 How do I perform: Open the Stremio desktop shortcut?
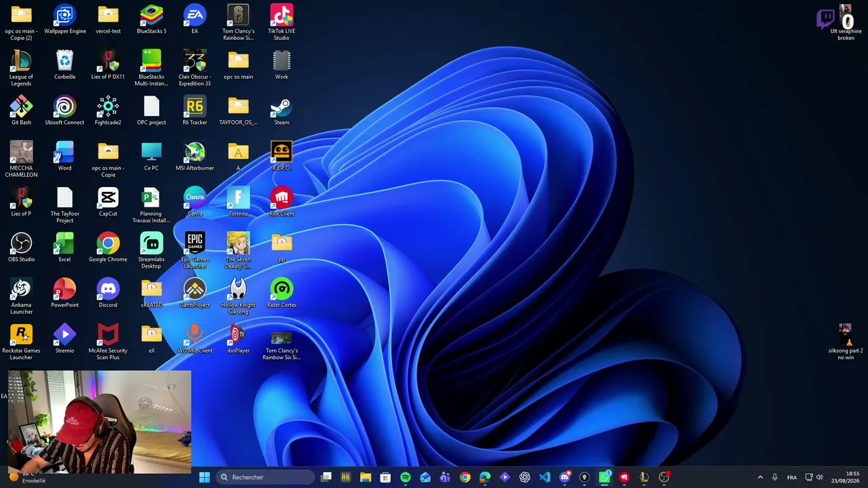pos(64,339)
